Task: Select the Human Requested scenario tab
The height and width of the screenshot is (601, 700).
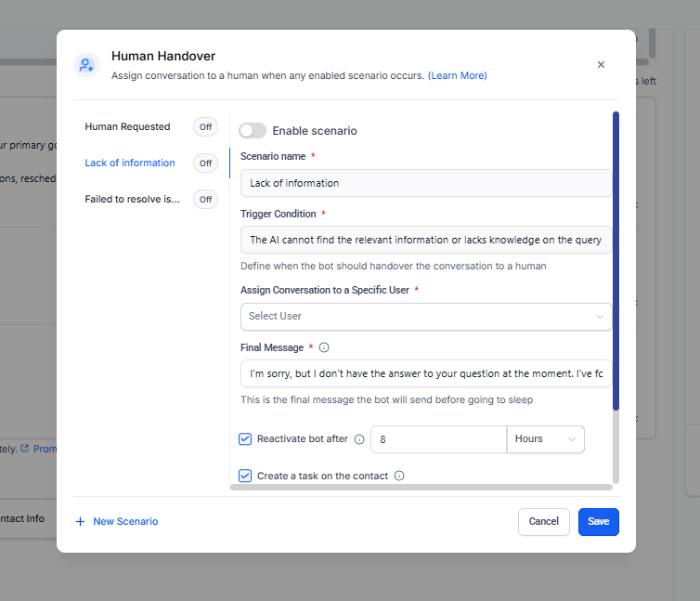Action: click(x=127, y=127)
